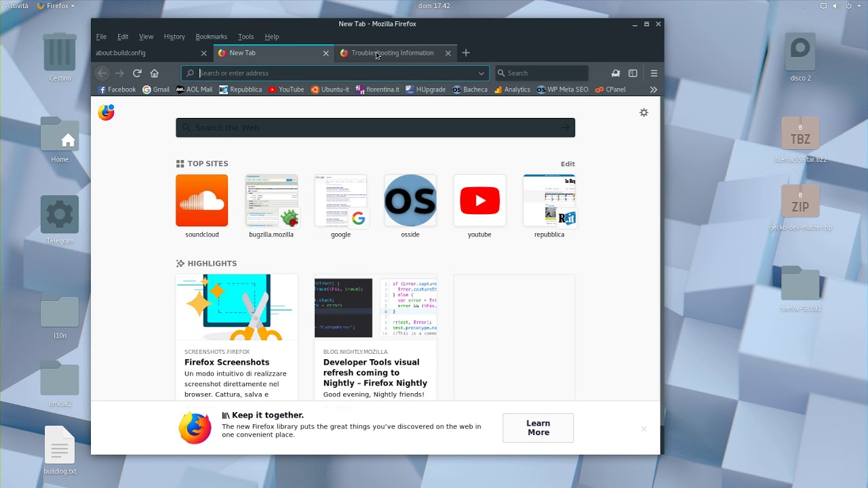This screenshot has width=868, height=488.
Task: Open the google top site tile
Action: [x=341, y=207]
